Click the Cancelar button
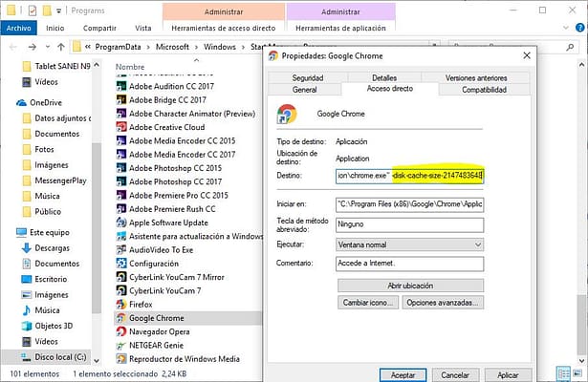This screenshot has height=382, width=588. click(455, 375)
